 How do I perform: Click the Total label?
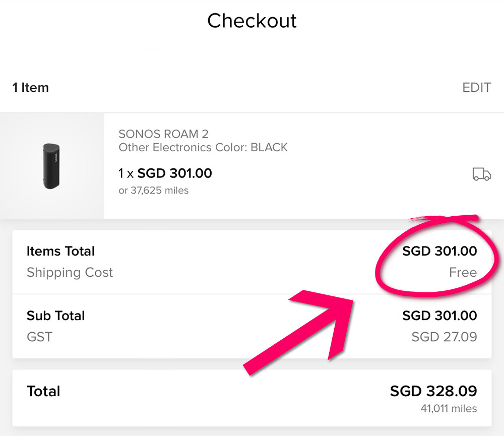click(43, 391)
